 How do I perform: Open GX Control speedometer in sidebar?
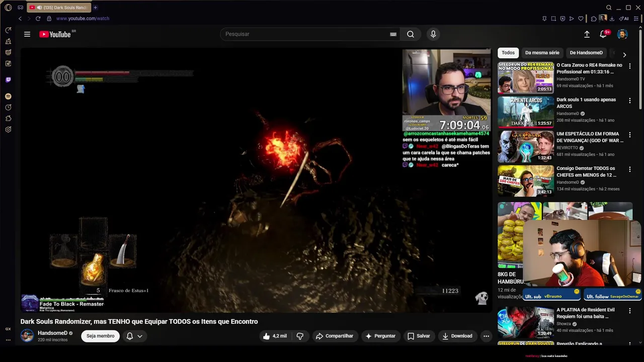click(x=8, y=30)
